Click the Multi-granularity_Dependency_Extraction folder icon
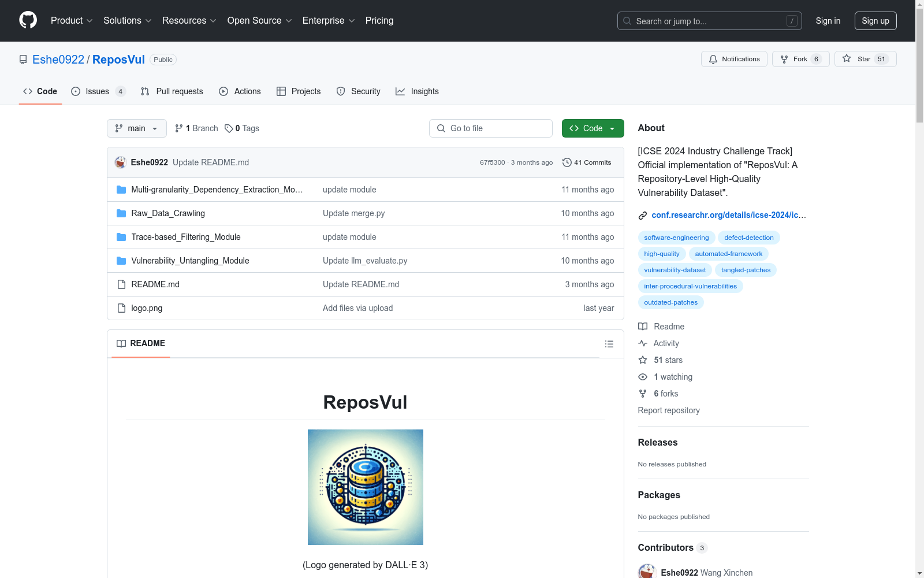The image size is (924, 578). pyautogui.click(x=121, y=190)
